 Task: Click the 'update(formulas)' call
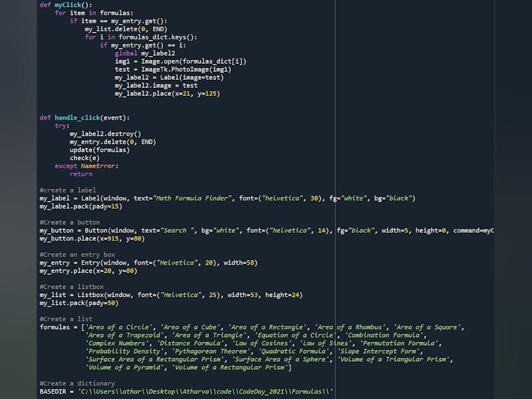pyautogui.click(x=100, y=150)
